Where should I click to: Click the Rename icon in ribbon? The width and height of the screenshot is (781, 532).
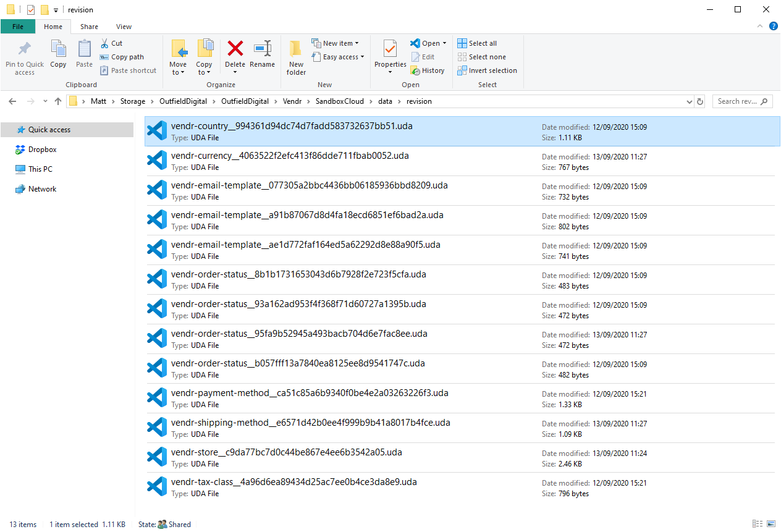click(x=262, y=49)
